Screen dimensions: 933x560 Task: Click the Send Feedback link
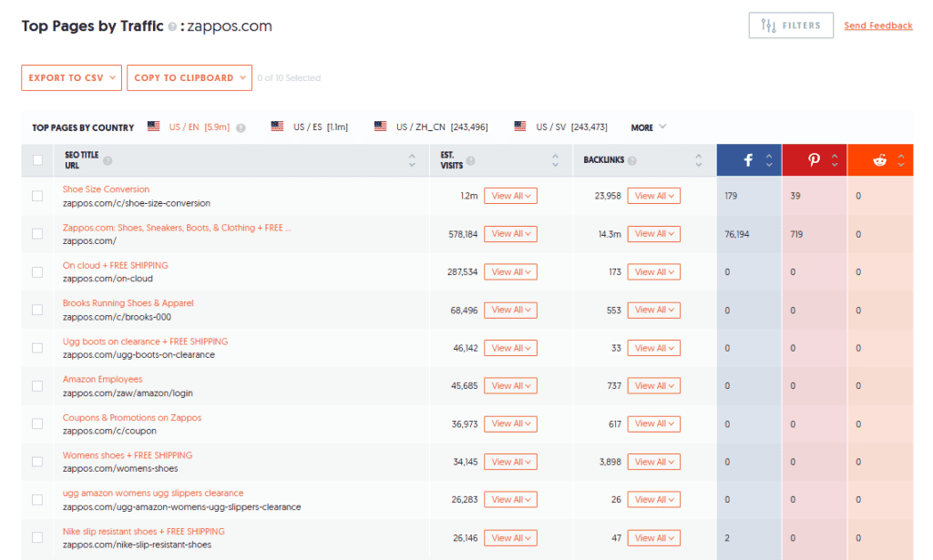pos(878,25)
